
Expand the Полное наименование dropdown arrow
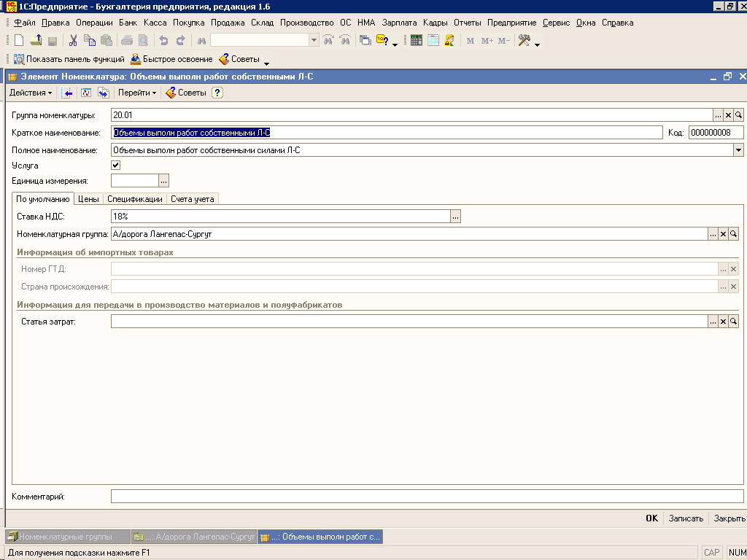(738, 149)
